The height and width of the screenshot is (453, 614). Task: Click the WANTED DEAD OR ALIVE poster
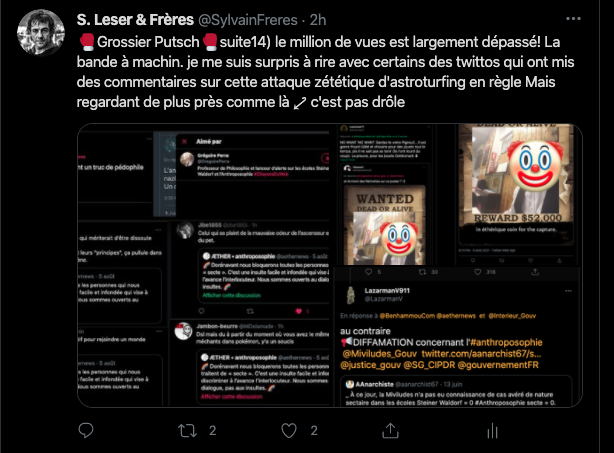(385, 226)
